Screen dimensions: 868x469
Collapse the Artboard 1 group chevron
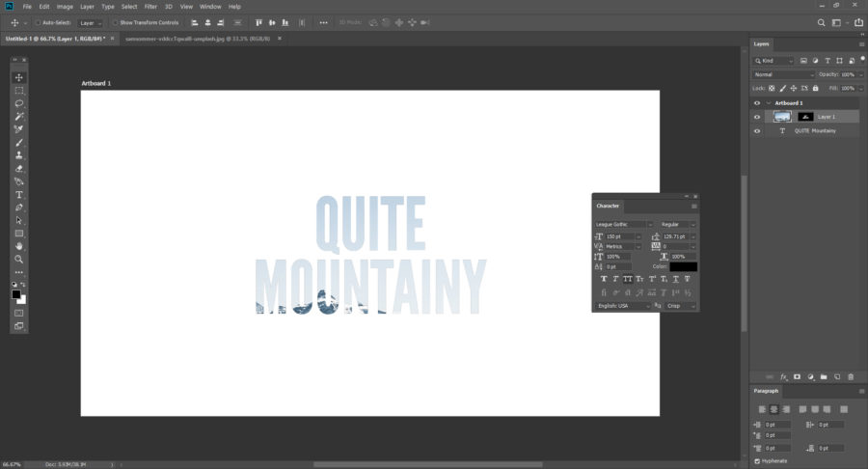769,103
